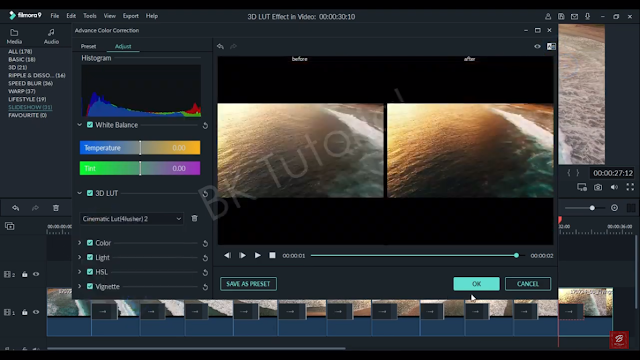Open the Tools menu
640x360 pixels.
[90, 16]
